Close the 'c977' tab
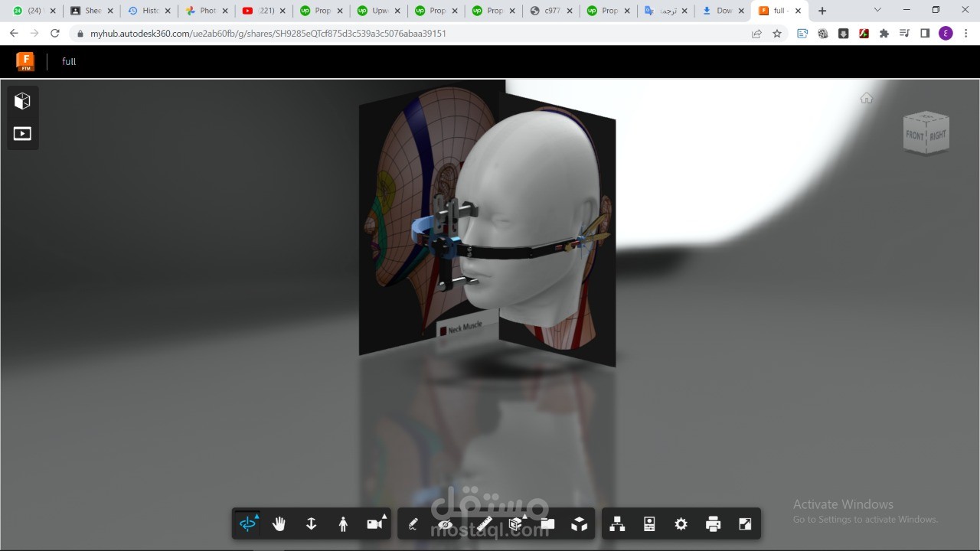Viewport: 980px width, 551px height. coord(570,11)
